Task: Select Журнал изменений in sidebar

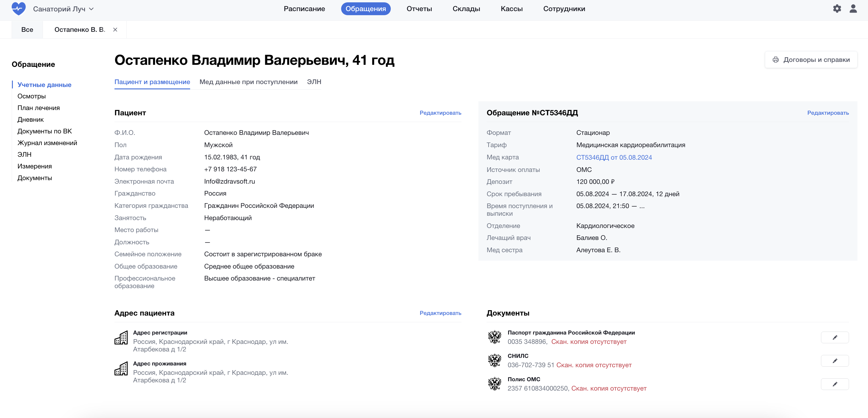Action: [47, 143]
